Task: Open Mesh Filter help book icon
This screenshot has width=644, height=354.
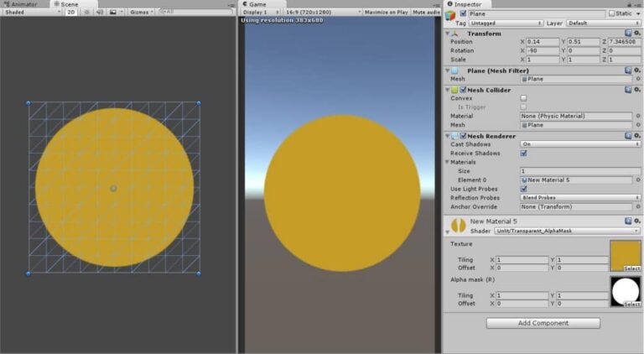Action: (627, 70)
